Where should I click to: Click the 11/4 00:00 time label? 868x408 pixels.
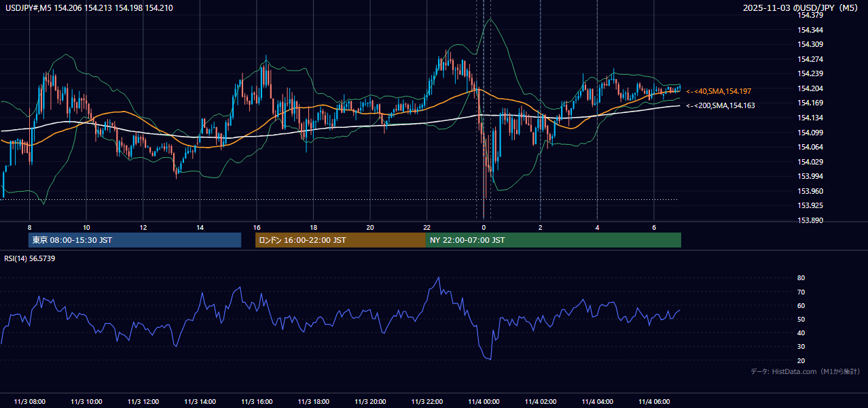[x=484, y=402]
